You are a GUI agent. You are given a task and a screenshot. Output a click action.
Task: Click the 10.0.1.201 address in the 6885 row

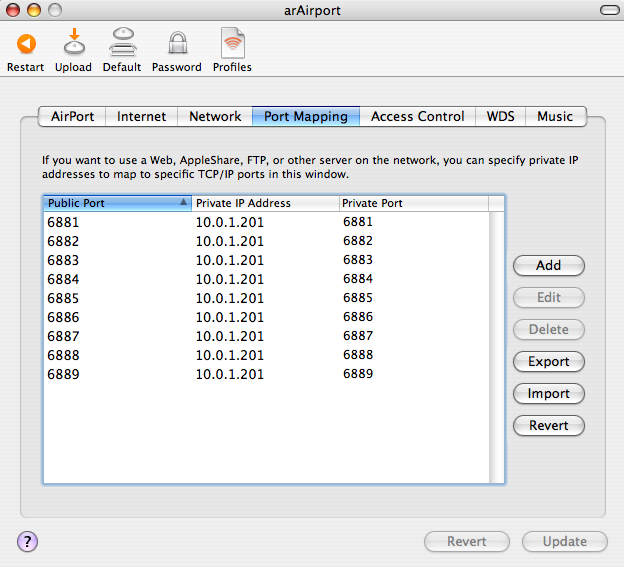[x=230, y=298]
